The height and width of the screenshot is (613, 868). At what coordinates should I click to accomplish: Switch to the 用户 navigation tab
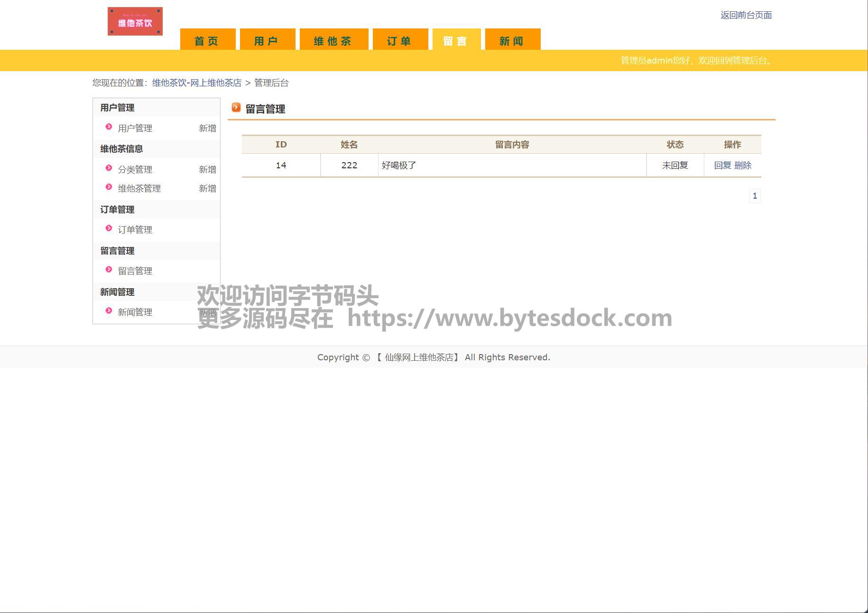tap(267, 40)
